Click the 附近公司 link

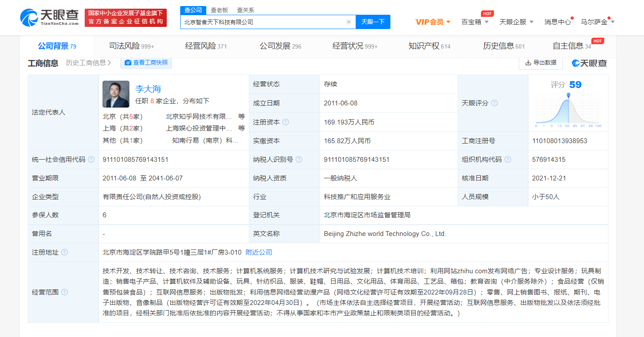coord(259,252)
